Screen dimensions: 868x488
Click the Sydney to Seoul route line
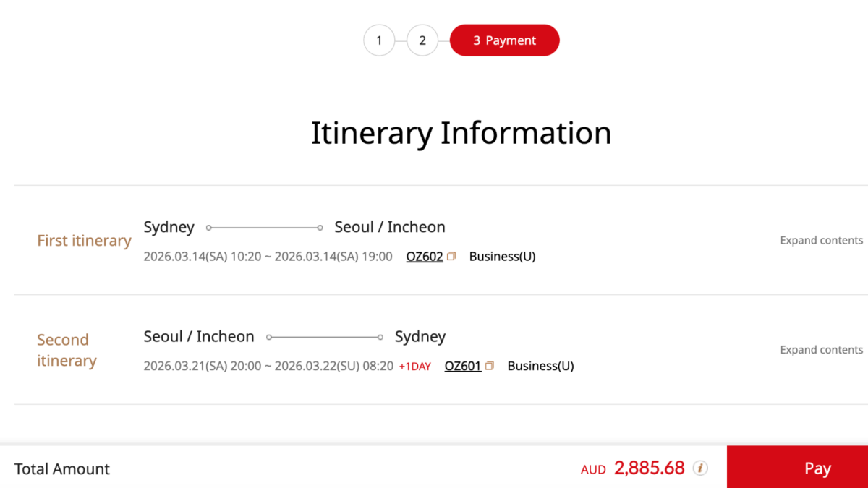(x=264, y=227)
